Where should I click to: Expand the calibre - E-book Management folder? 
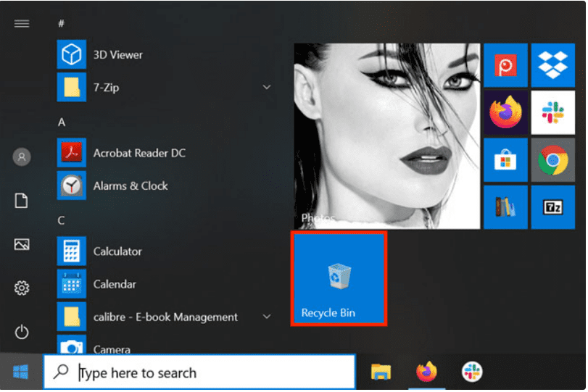[x=267, y=317]
